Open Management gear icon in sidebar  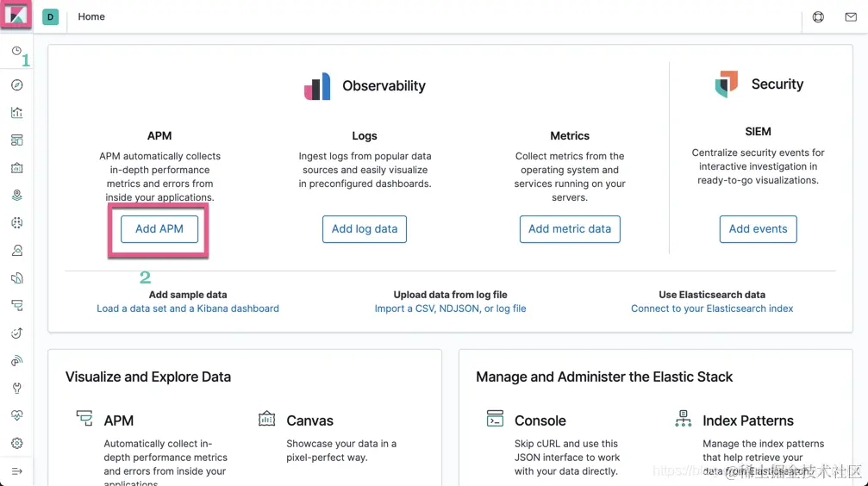click(16, 444)
